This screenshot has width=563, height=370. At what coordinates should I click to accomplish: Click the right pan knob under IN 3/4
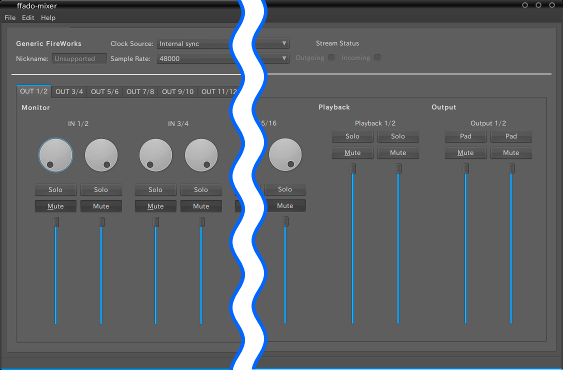201,155
